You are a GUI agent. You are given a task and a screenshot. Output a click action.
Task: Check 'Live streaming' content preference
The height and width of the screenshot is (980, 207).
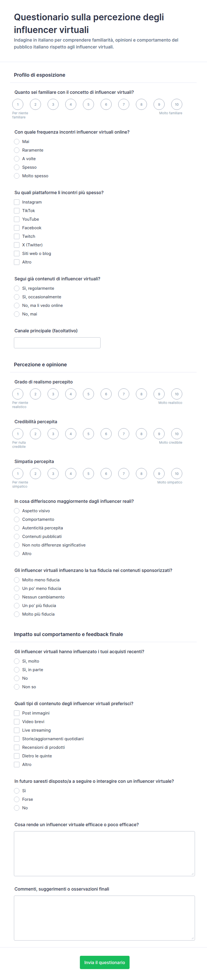pyautogui.click(x=17, y=730)
